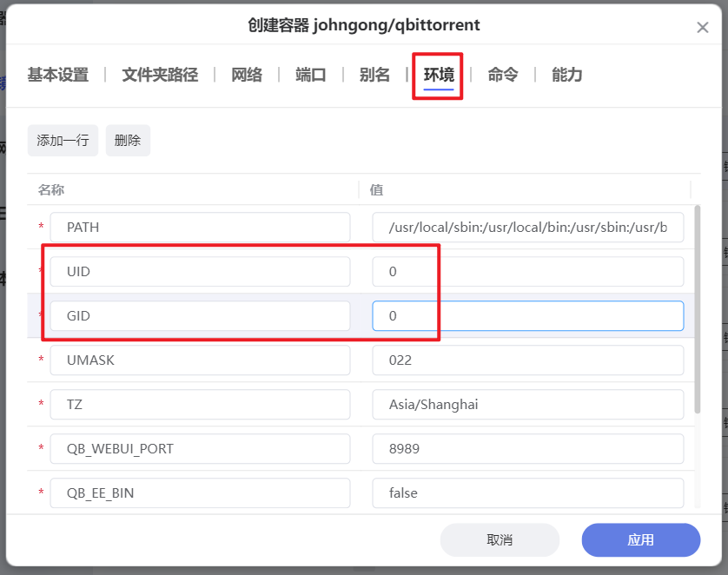Select the 端口 tab

(x=311, y=75)
